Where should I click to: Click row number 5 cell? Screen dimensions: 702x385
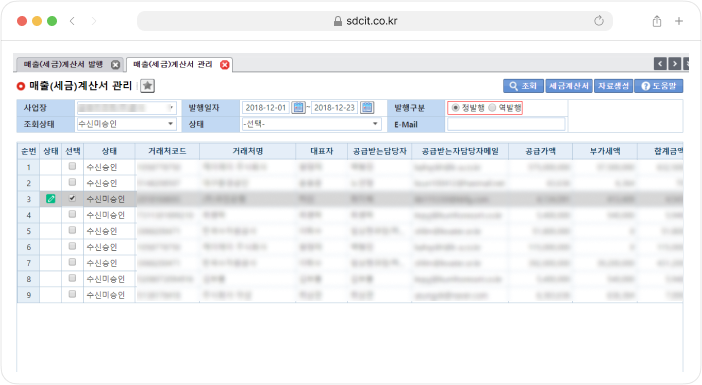tap(29, 231)
